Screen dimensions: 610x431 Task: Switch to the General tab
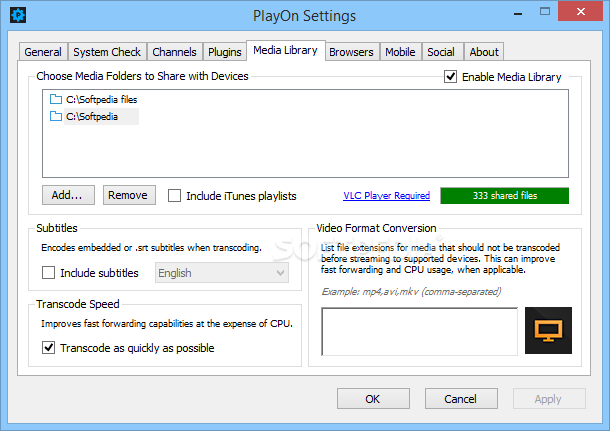pos(43,52)
